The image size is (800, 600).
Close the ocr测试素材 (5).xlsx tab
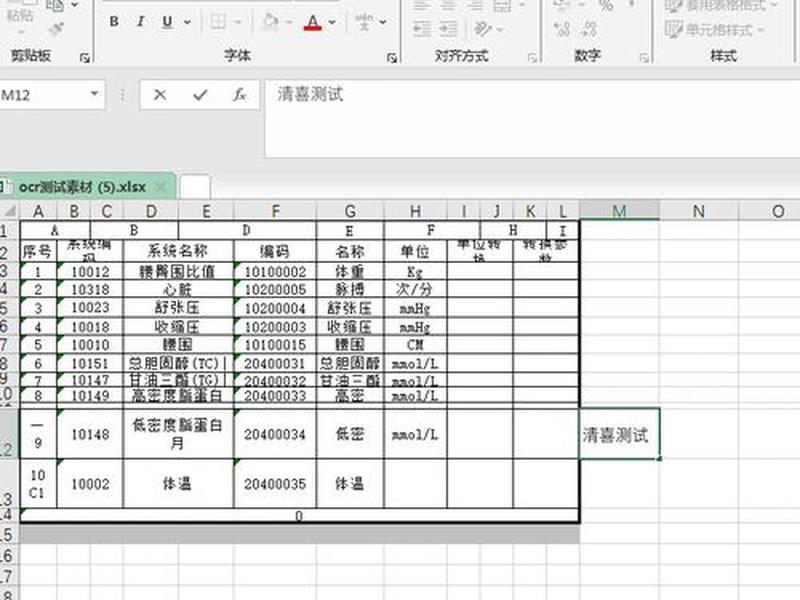point(161,187)
